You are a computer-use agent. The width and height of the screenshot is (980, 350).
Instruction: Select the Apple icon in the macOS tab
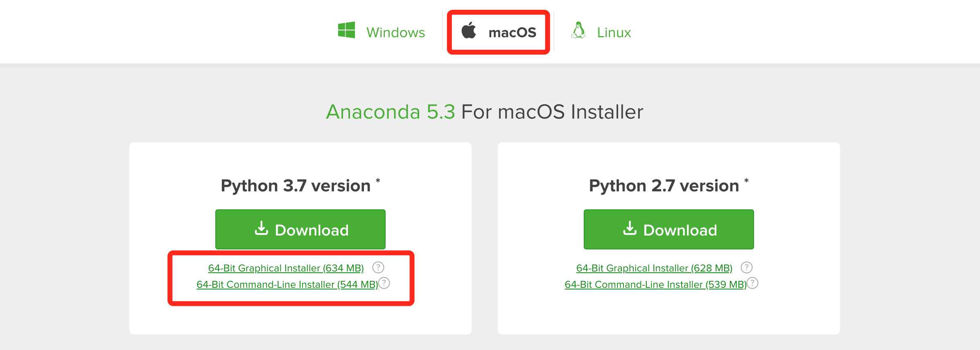469,31
